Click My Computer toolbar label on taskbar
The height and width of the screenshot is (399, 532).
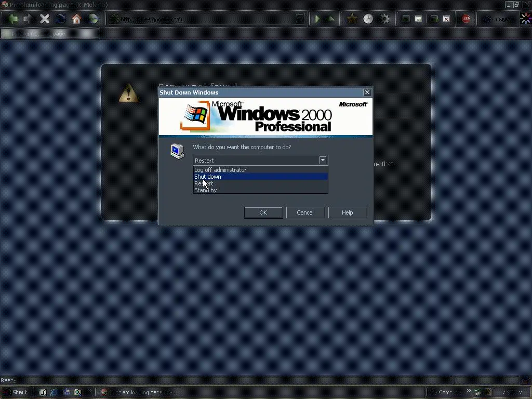click(446, 392)
